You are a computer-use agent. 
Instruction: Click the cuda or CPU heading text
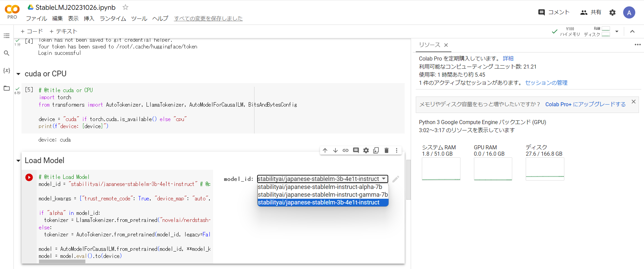[x=45, y=74]
